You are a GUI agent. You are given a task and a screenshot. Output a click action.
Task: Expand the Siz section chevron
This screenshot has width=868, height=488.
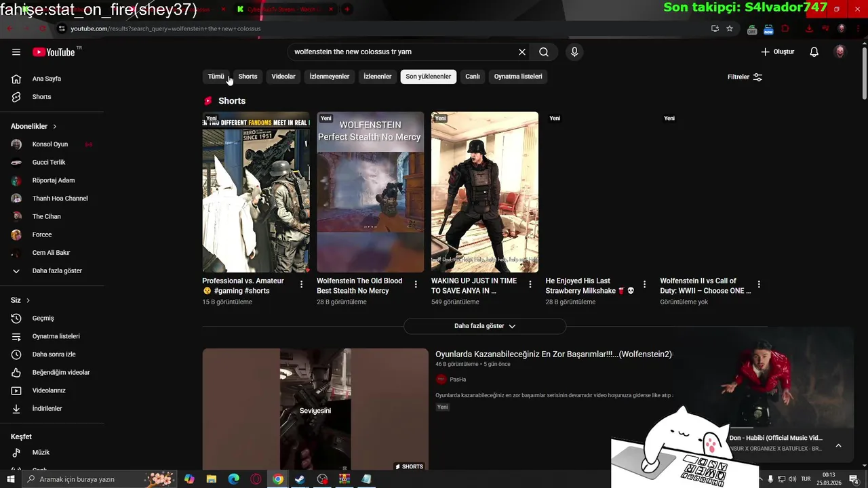(28, 300)
